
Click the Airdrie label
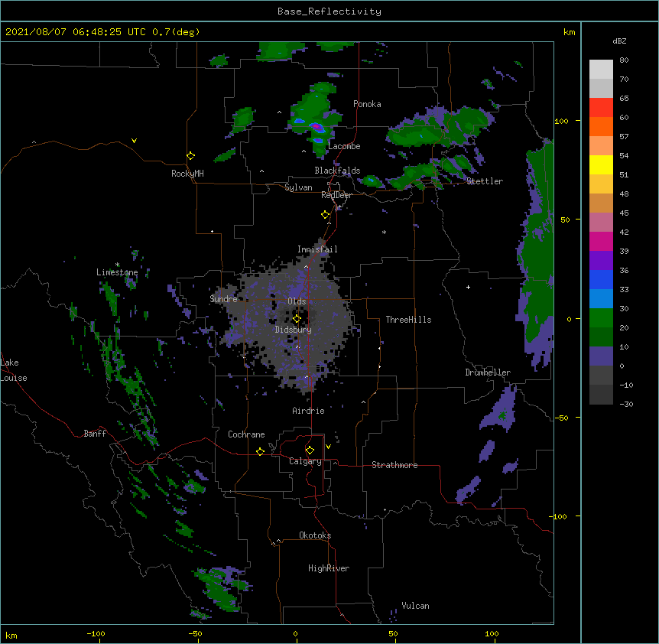click(309, 411)
